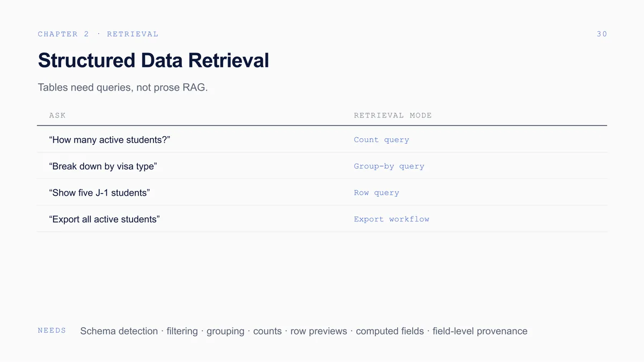Select the ASK column header
Image resolution: width=644 pixels, height=362 pixels.
[57, 115]
